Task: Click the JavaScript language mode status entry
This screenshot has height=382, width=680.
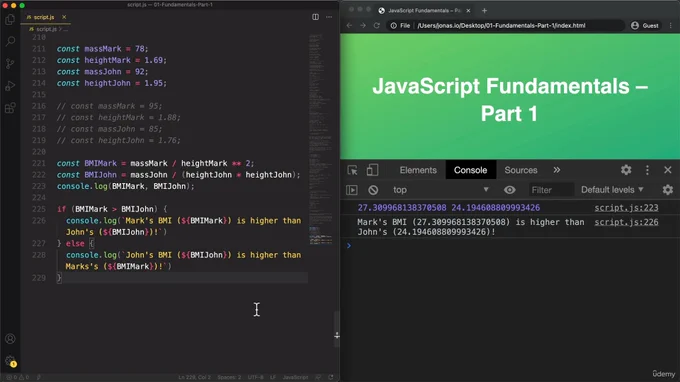Action: coord(295,377)
